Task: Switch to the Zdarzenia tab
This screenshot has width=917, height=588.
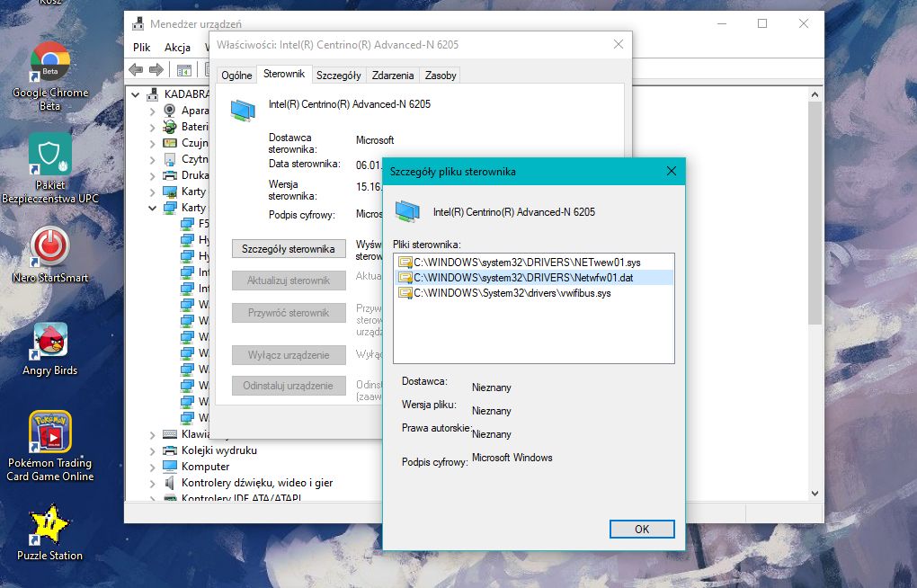Action: 392,75
